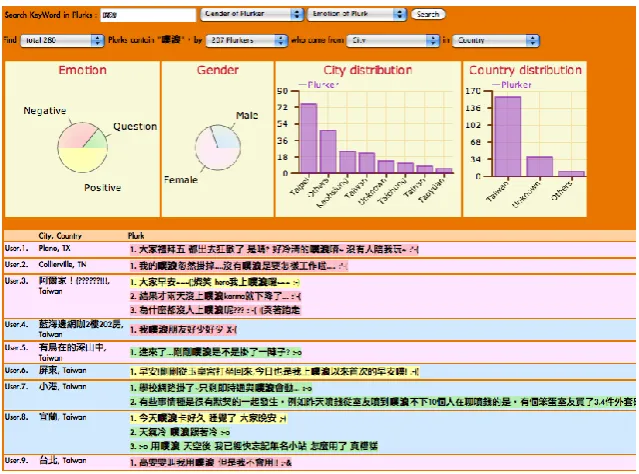
Task: Click User.1's first plurk text
Action: 274,249
